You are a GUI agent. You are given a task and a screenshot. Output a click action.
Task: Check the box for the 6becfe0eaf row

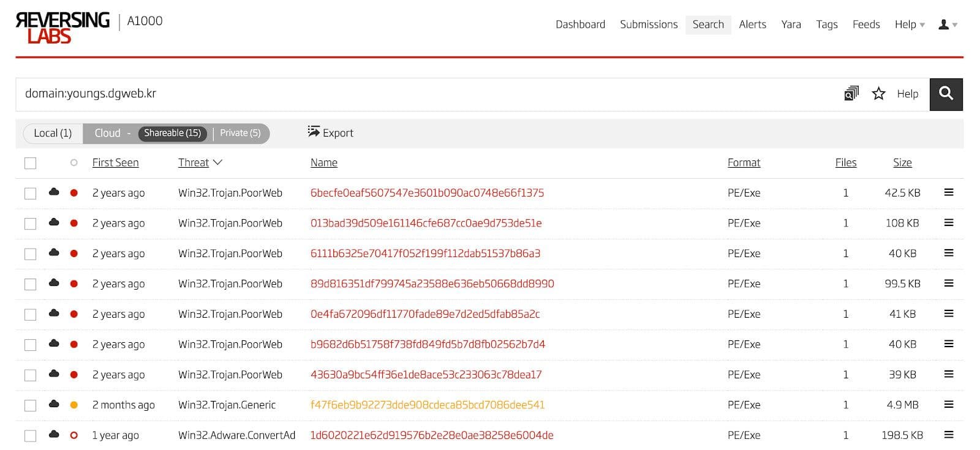coord(30,193)
